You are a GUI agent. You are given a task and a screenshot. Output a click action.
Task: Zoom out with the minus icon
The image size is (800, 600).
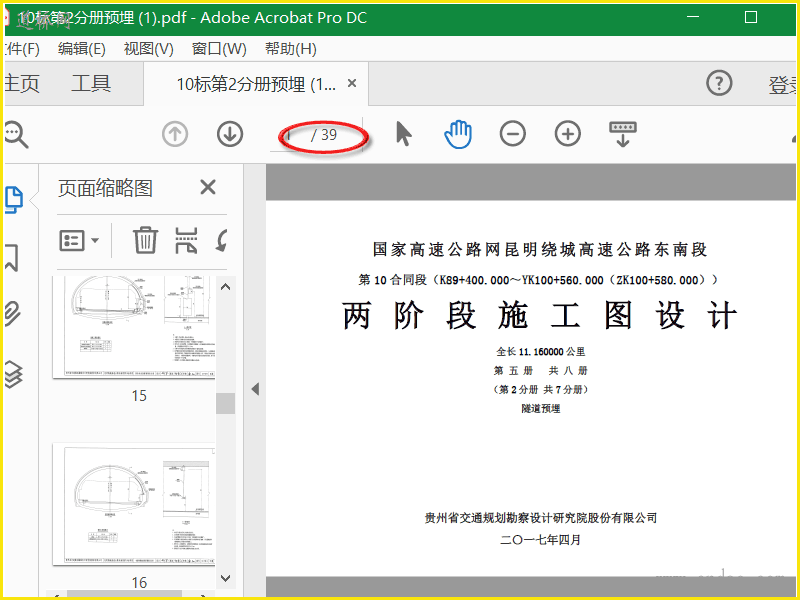(x=513, y=134)
